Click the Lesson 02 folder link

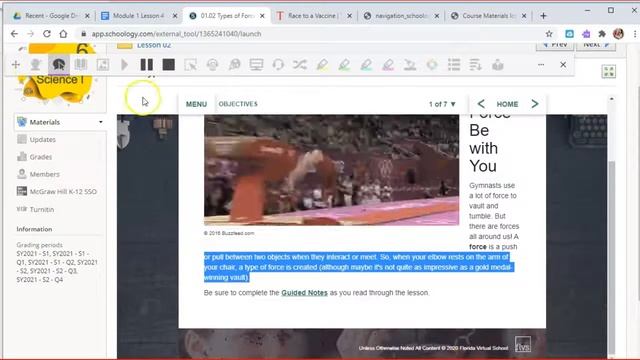(x=154, y=45)
